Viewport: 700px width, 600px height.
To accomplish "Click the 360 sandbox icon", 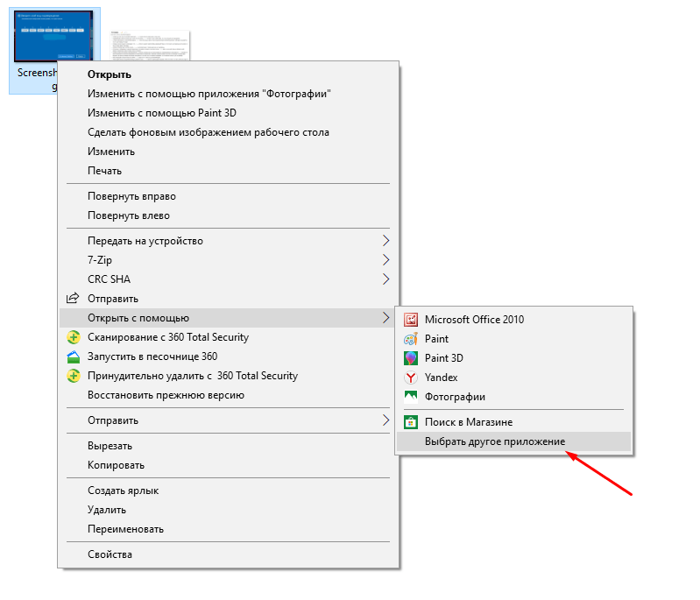I will point(74,356).
